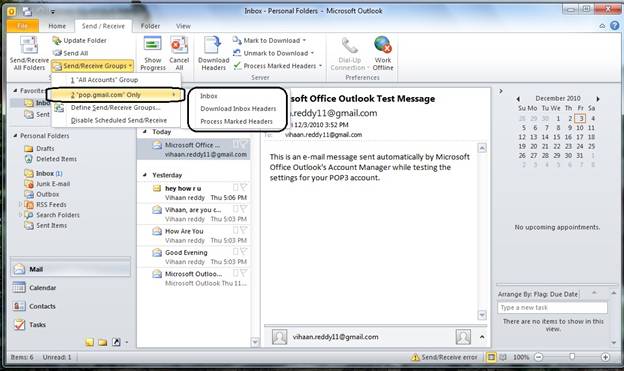Open Outlook Help question mark icon
624x371 pixels.
click(615, 25)
